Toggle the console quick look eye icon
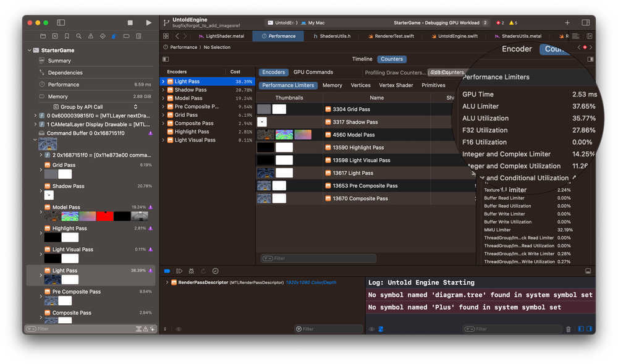The height and width of the screenshot is (364, 618). (x=371, y=329)
